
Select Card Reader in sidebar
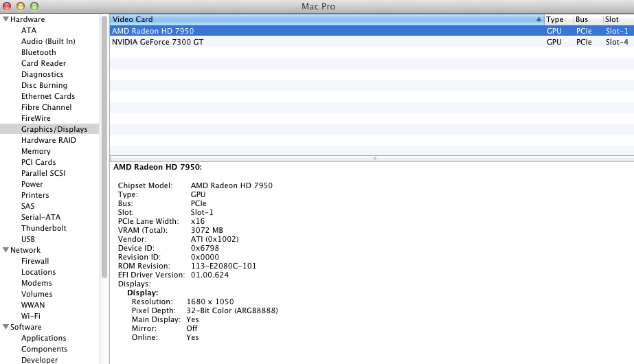tap(43, 63)
